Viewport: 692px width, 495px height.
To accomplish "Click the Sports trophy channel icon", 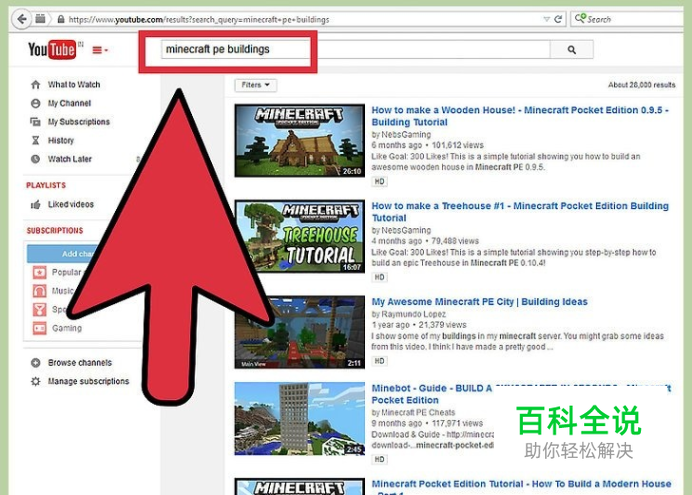I will 39,309.
